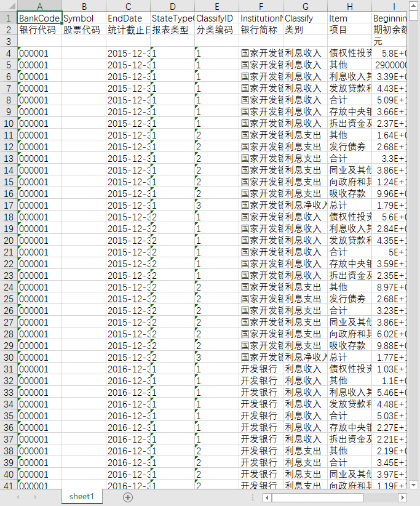Image resolution: width=420 pixels, height=506 pixels.
Task: Click the scrollbar split handle dots
Action: click(253, 497)
